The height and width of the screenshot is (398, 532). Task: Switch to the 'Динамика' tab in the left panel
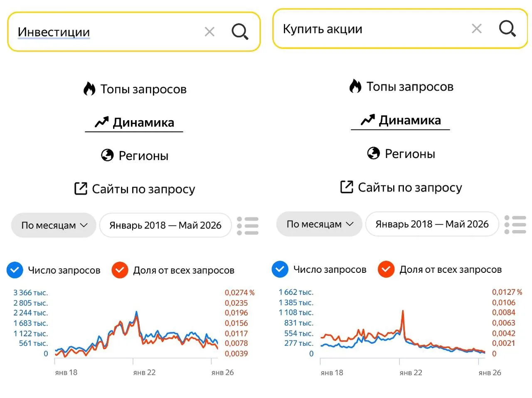coord(134,122)
